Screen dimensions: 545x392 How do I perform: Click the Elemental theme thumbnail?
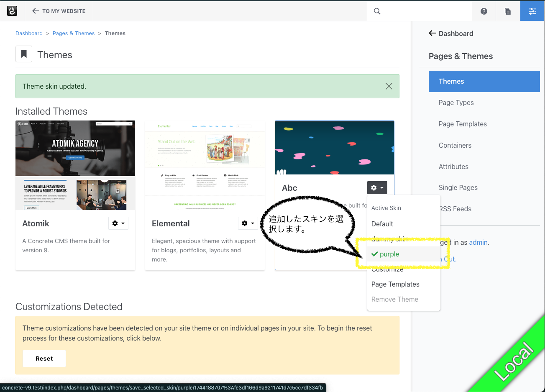coord(205,165)
